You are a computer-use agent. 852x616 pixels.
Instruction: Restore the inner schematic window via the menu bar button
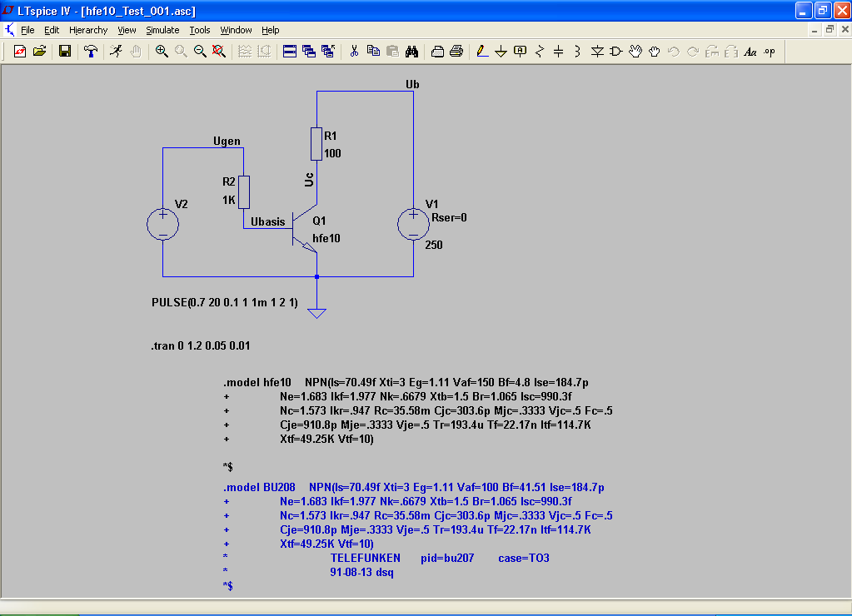(830, 30)
